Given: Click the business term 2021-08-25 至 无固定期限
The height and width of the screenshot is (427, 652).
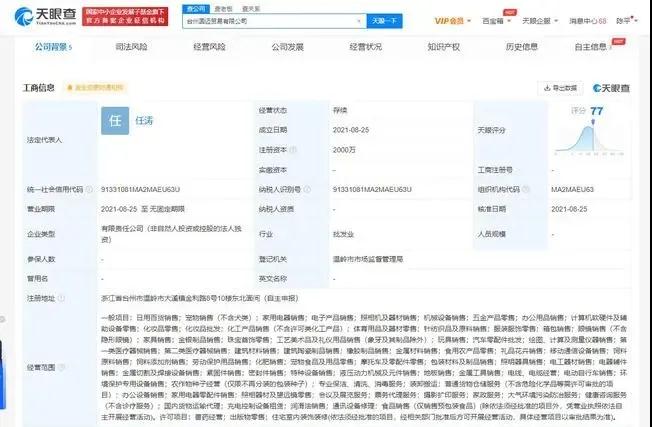Looking at the screenshot, I should click(x=143, y=209).
